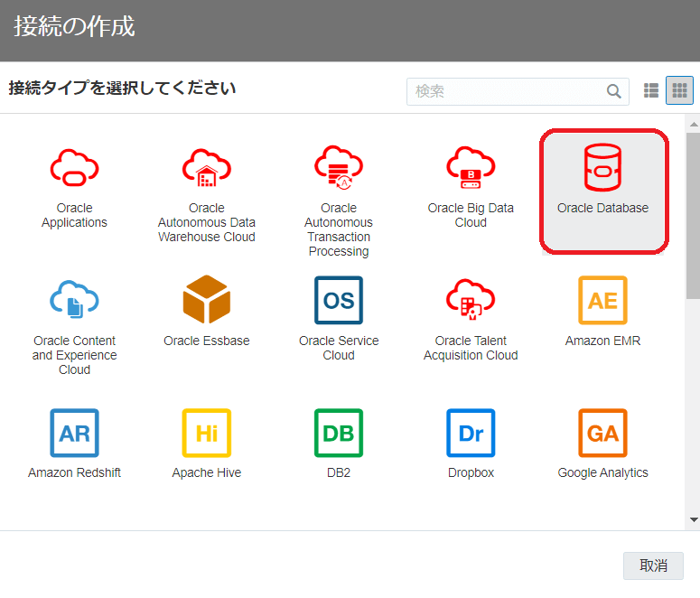Click the Oracle Database connection type
Image resolution: width=700 pixels, height=598 pixels.
tap(603, 168)
